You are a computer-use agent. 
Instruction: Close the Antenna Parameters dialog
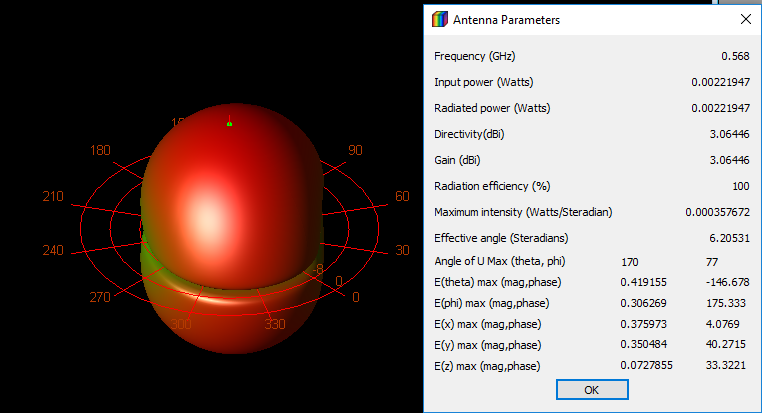pyautogui.click(x=745, y=19)
